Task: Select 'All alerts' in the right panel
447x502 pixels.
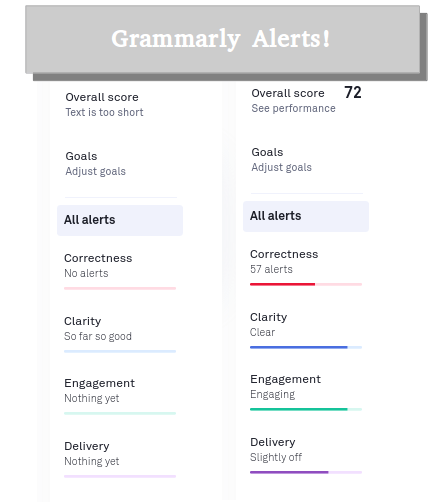Action: (306, 216)
